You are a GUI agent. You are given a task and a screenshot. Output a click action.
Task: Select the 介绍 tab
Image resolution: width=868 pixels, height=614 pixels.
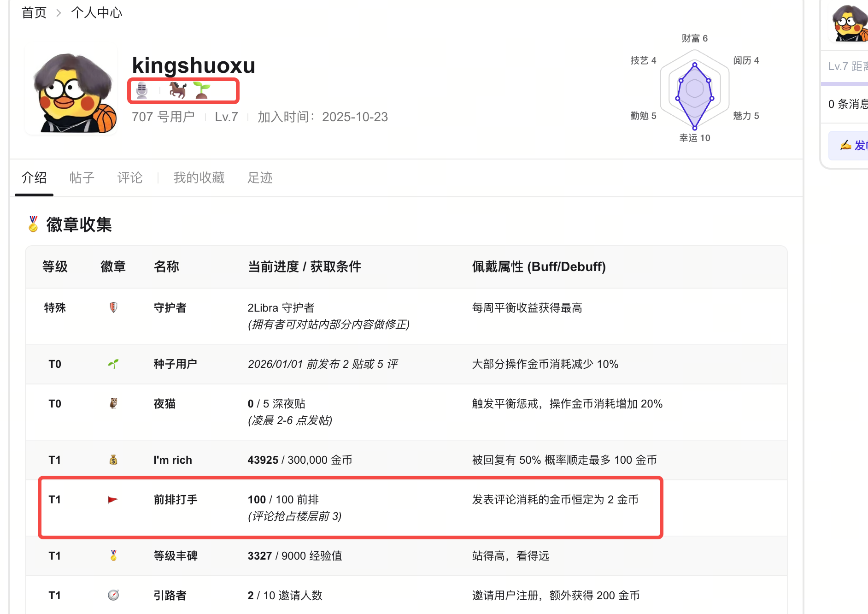click(x=34, y=178)
